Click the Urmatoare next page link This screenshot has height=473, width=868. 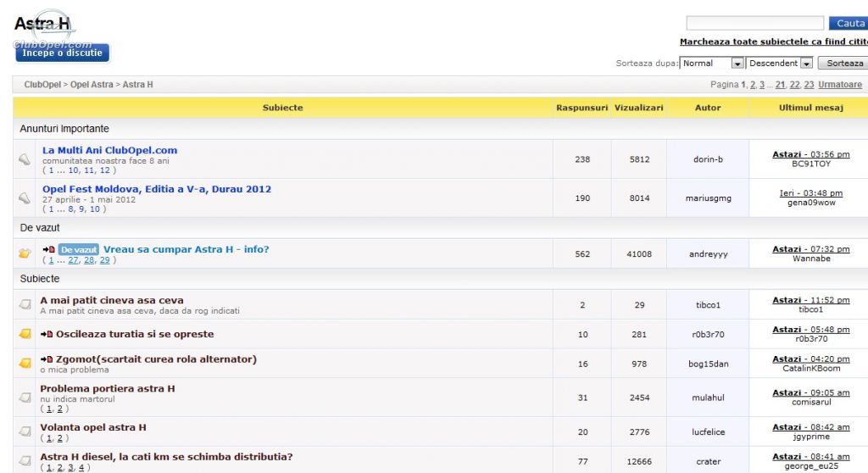(840, 85)
